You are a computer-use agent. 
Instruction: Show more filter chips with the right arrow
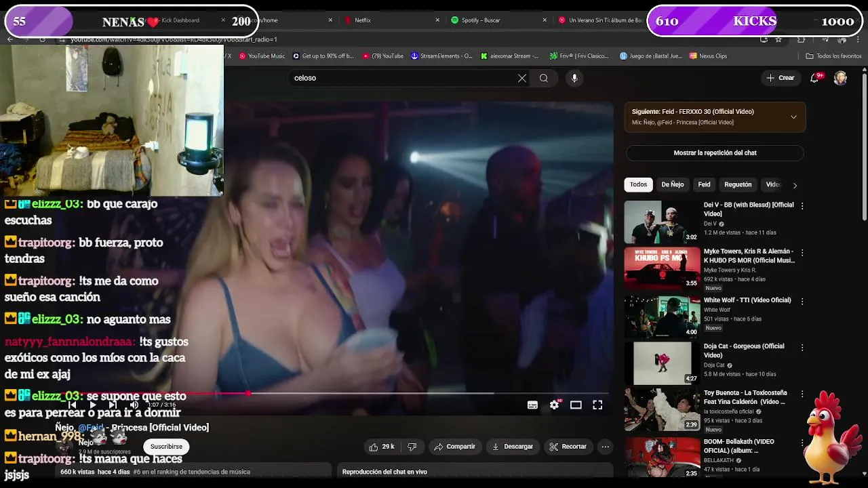795,185
